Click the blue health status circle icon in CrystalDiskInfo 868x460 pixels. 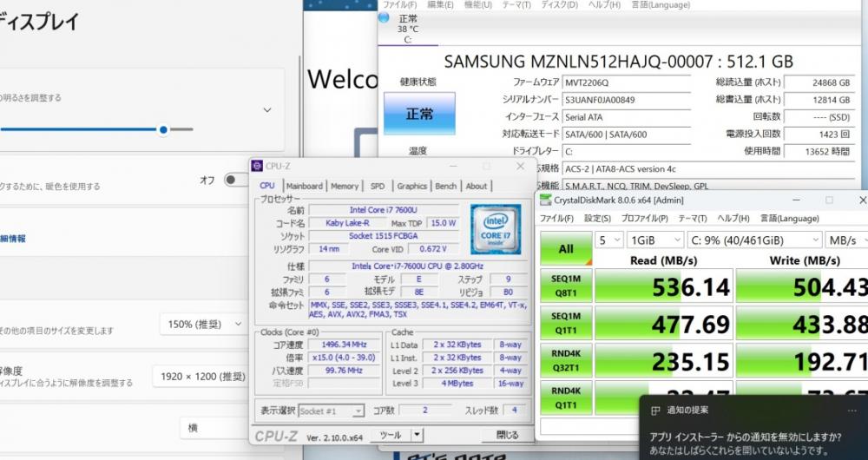pos(384,17)
